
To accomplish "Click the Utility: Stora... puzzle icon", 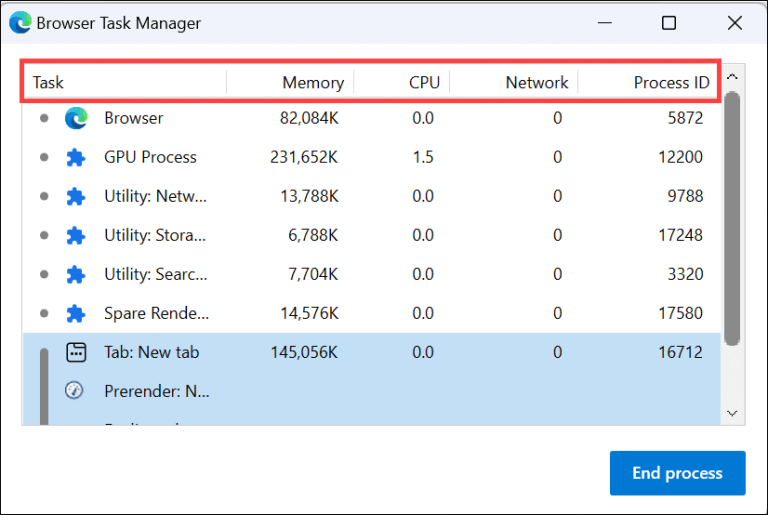I will point(76,235).
